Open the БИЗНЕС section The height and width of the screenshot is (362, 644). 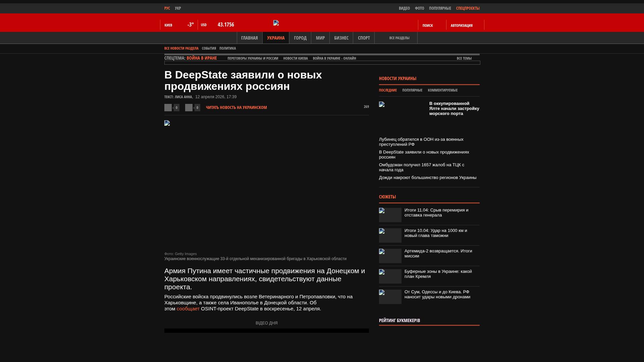coord(341,38)
